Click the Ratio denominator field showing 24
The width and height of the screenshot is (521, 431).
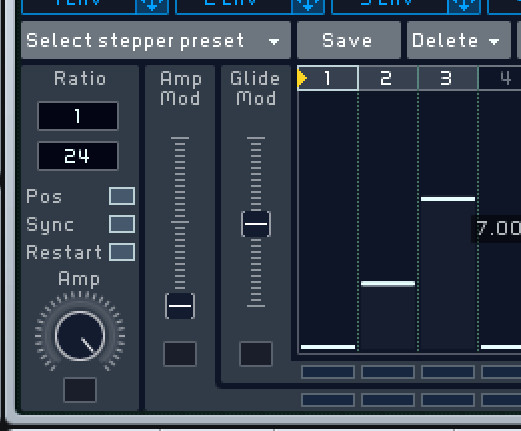click(x=78, y=156)
